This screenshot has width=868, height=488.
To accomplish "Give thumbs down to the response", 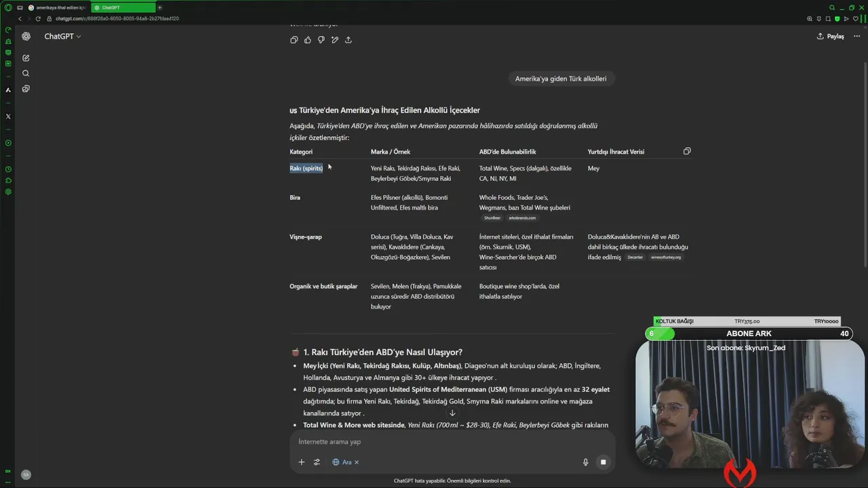I will (x=321, y=40).
